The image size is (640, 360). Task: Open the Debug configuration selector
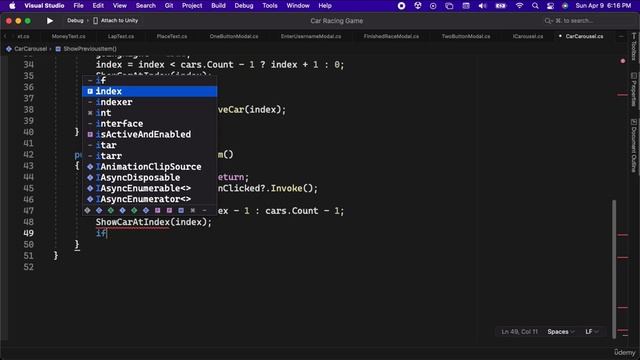click(x=75, y=20)
